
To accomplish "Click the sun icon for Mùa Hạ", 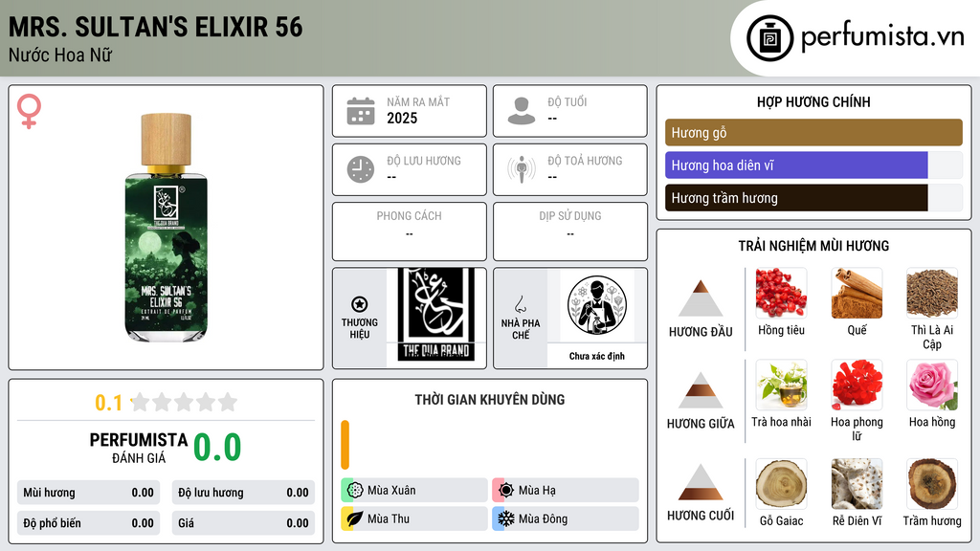I will pos(506,490).
